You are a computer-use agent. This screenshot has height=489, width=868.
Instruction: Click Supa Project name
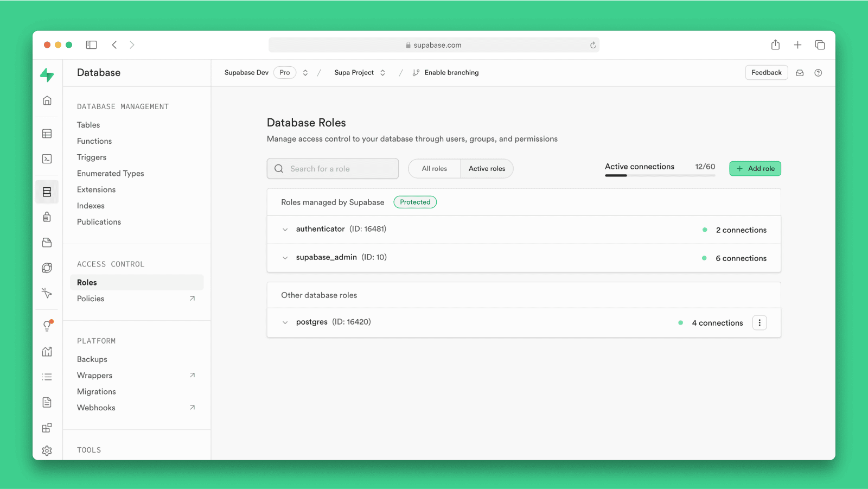pyautogui.click(x=354, y=73)
